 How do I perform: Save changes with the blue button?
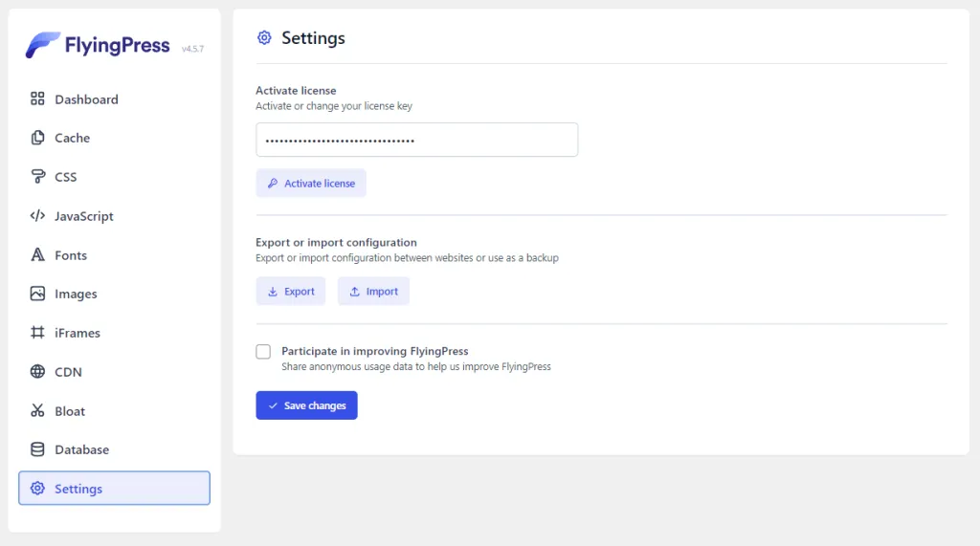[306, 405]
